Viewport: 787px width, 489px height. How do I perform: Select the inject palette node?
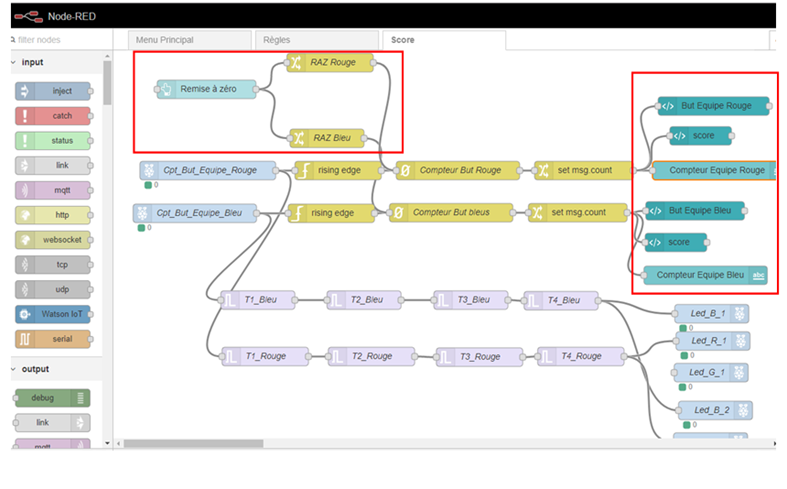pos(53,91)
